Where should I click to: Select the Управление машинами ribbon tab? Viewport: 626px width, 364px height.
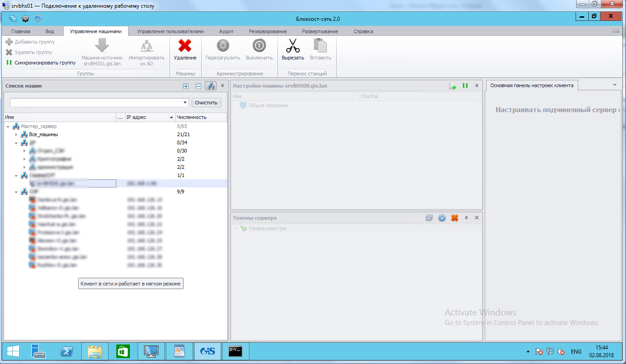click(96, 31)
